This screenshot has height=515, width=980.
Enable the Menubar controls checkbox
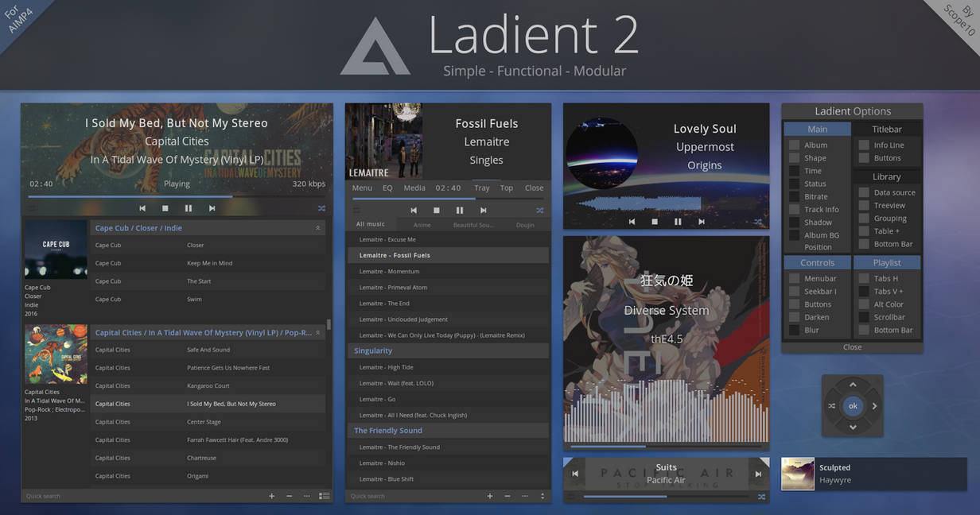[794, 278]
